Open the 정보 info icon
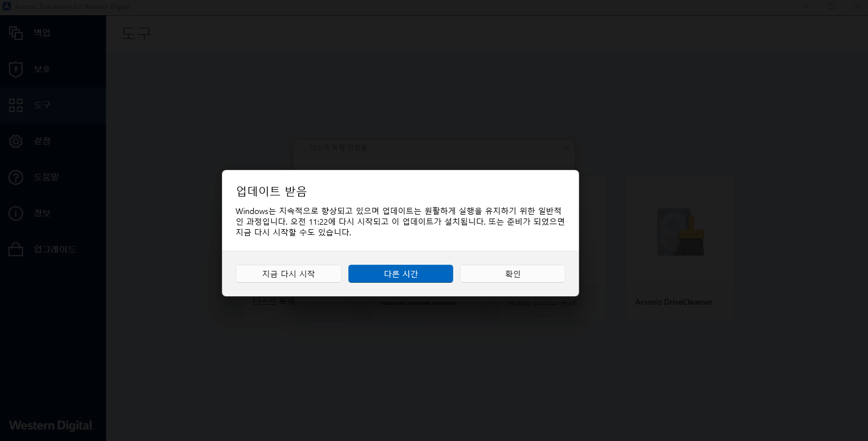Screen dimensions: 868x441 pyautogui.click(x=16, y=213)
